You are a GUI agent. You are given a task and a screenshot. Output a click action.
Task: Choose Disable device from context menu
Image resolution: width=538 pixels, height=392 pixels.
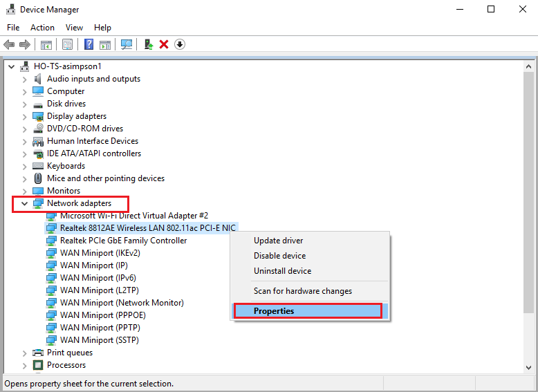tap(310, 256)
